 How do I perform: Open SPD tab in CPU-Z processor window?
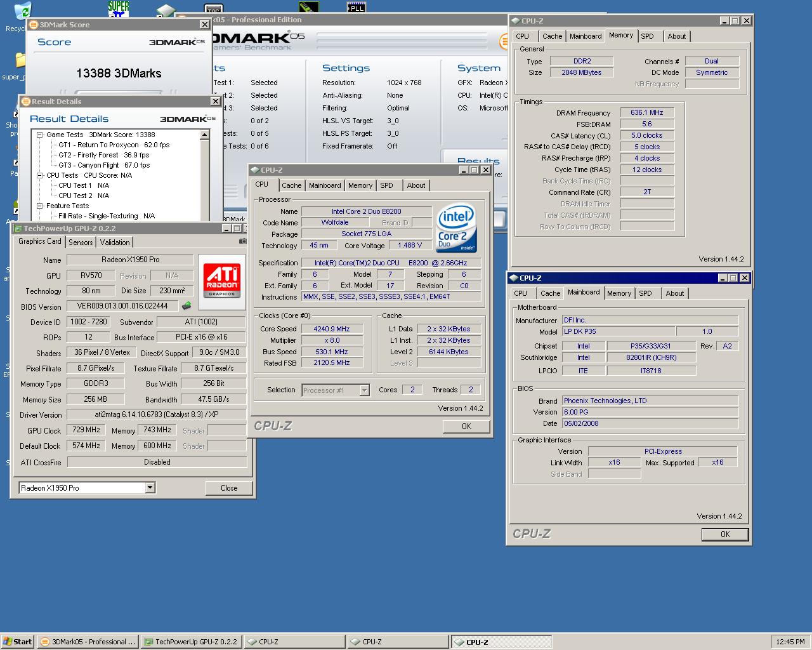[x=387, y=185]
